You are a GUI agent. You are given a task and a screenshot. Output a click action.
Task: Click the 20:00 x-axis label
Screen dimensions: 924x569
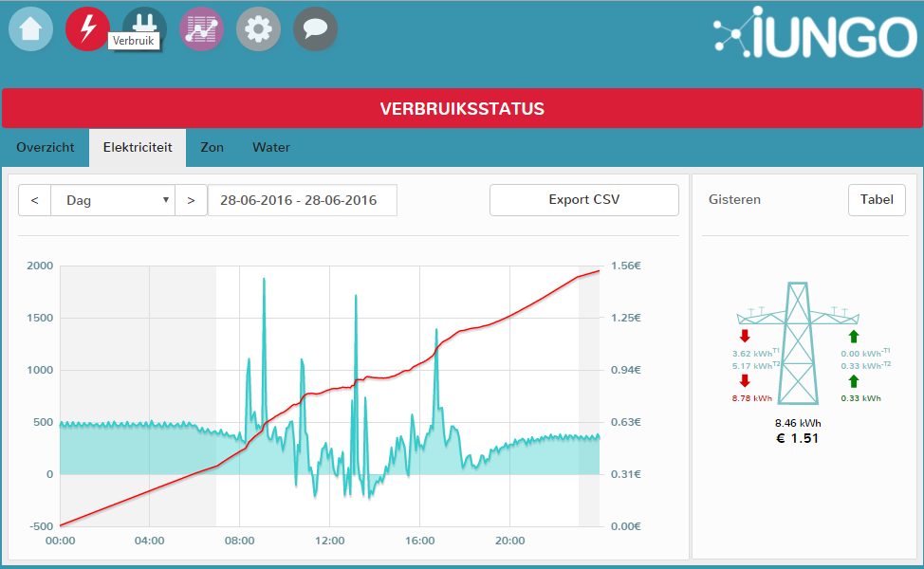(509, 541)
